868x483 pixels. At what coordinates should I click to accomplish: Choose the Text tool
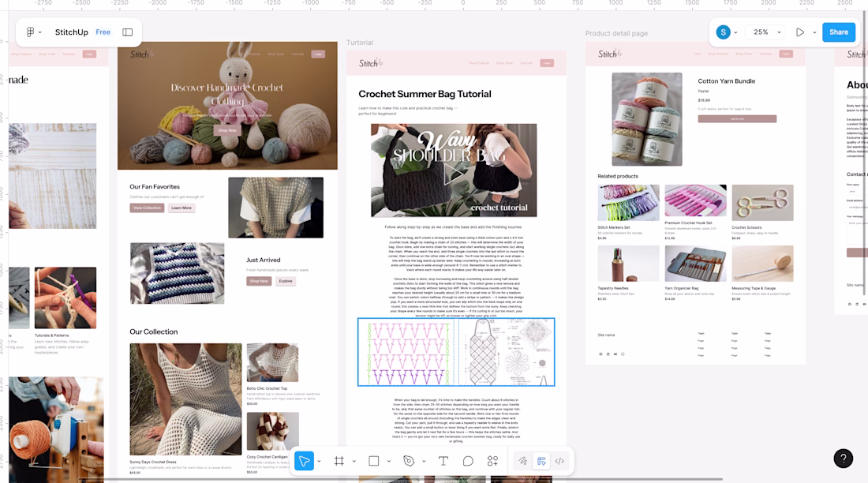coord(443,461)
